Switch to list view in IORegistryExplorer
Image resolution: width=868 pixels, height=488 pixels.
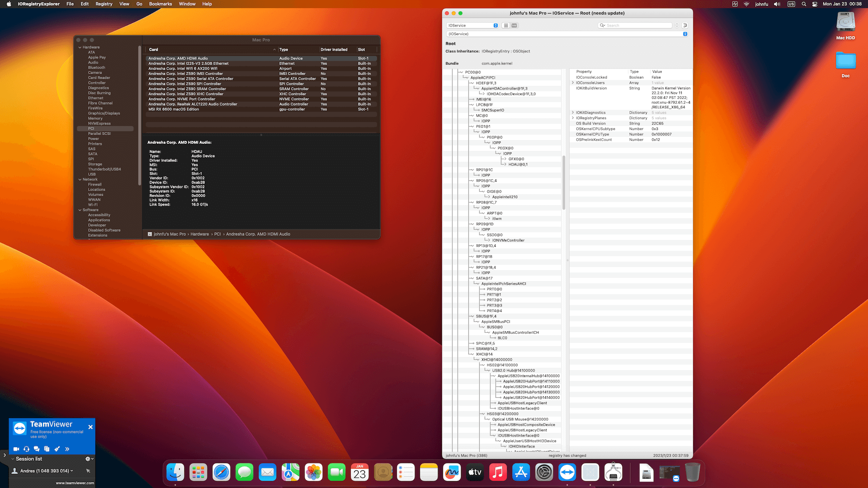click(506, 25)
